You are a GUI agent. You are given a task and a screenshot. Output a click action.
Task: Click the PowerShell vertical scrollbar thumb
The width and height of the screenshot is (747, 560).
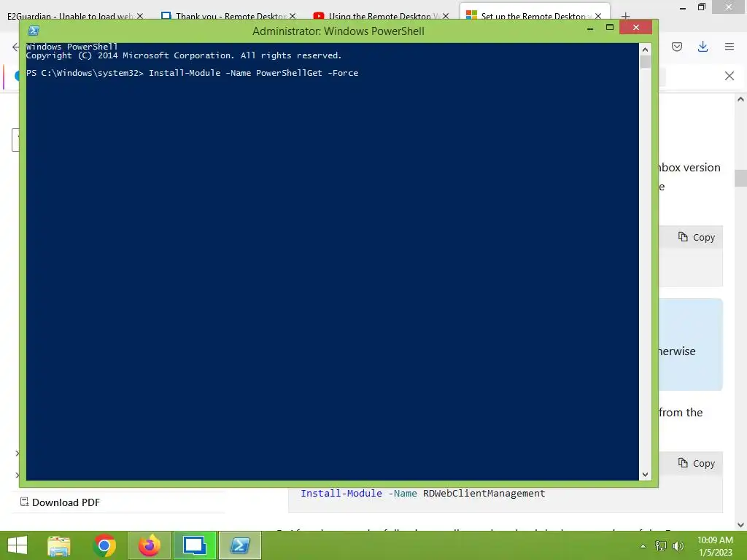point(645,62)
